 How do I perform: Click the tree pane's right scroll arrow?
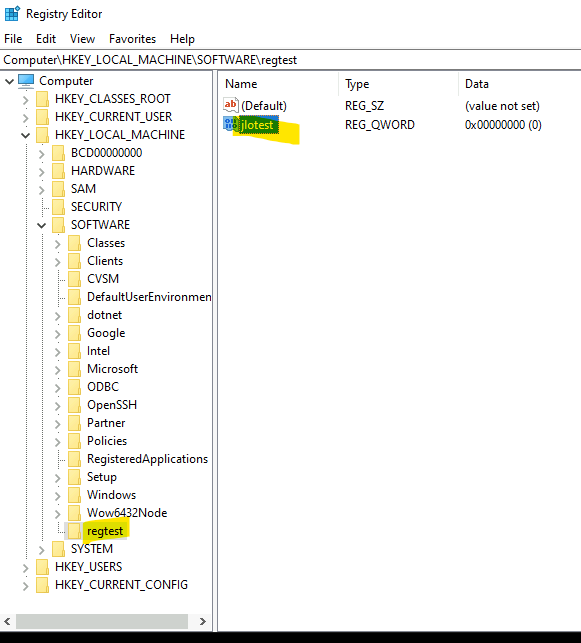203,621
